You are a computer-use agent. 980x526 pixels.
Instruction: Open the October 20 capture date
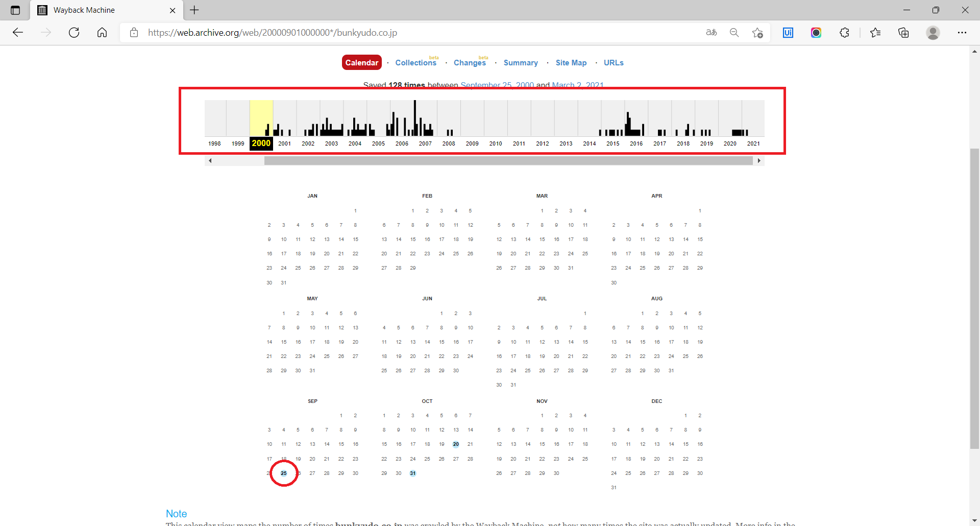pos(456,444)
